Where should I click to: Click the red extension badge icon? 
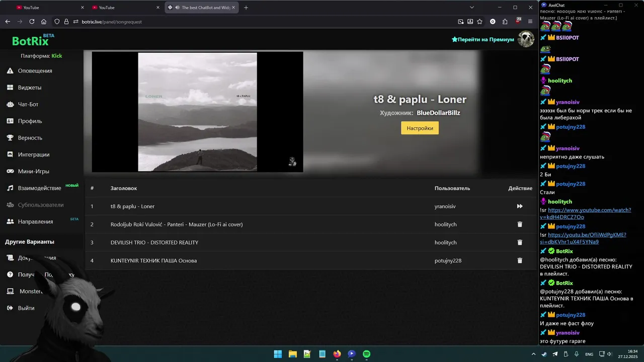coord(518,21)
